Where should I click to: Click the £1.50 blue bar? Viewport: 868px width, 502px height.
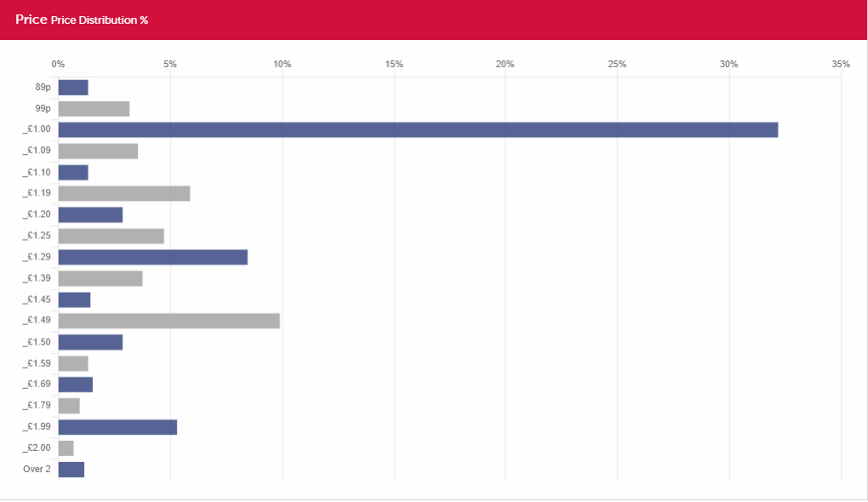point(90,342)
